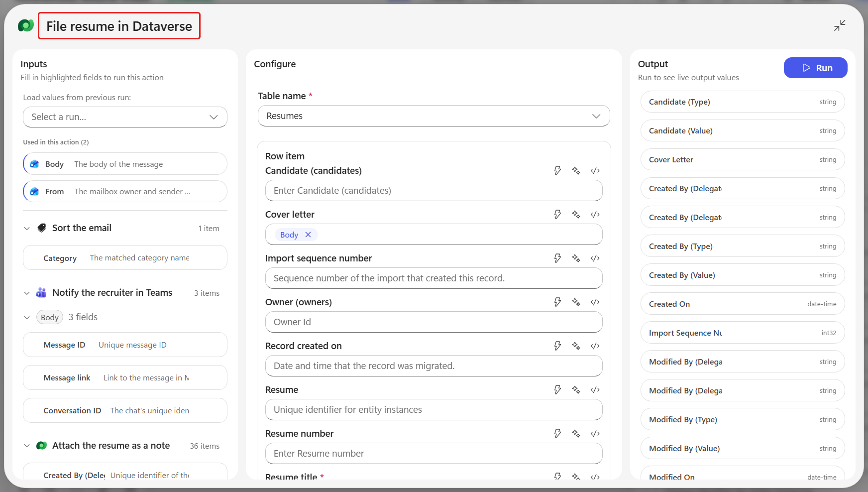Select the Message link input item
This screenshot has width=868, height=492.
125,378
